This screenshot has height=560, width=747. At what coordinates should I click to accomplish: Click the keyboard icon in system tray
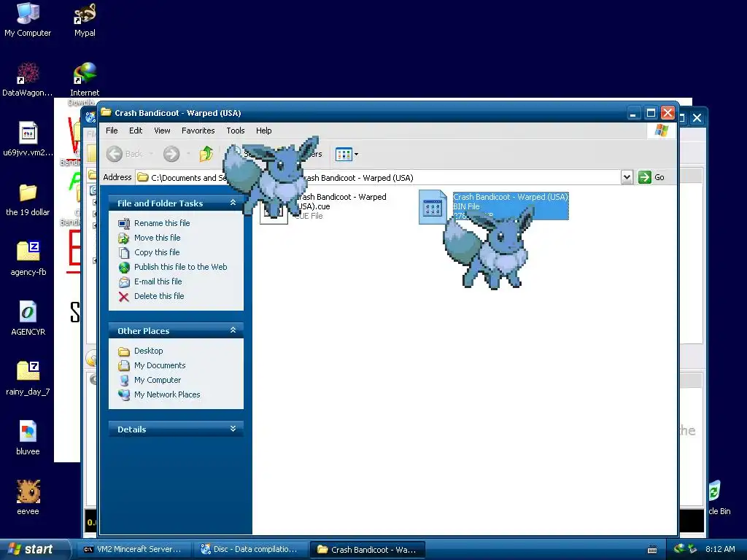[x=652, y=550]
